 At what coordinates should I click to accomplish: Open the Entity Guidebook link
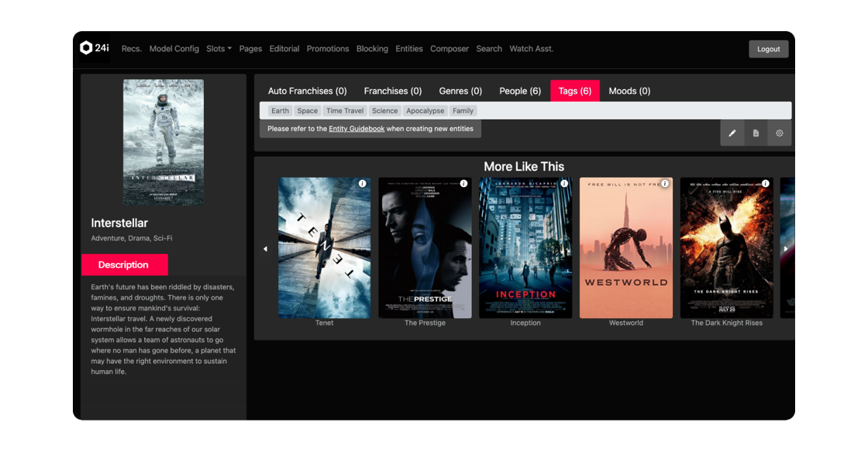coord(356,129)
